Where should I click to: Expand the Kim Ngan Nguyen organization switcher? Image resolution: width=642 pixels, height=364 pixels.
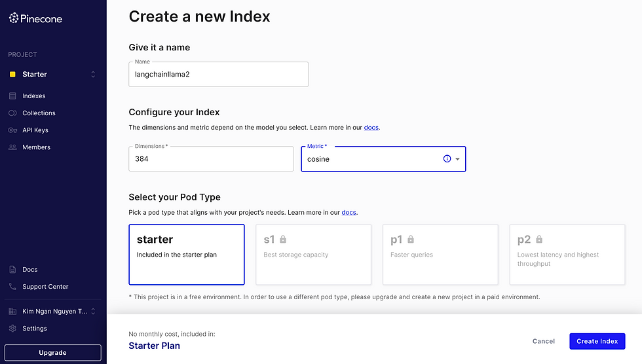93,311
